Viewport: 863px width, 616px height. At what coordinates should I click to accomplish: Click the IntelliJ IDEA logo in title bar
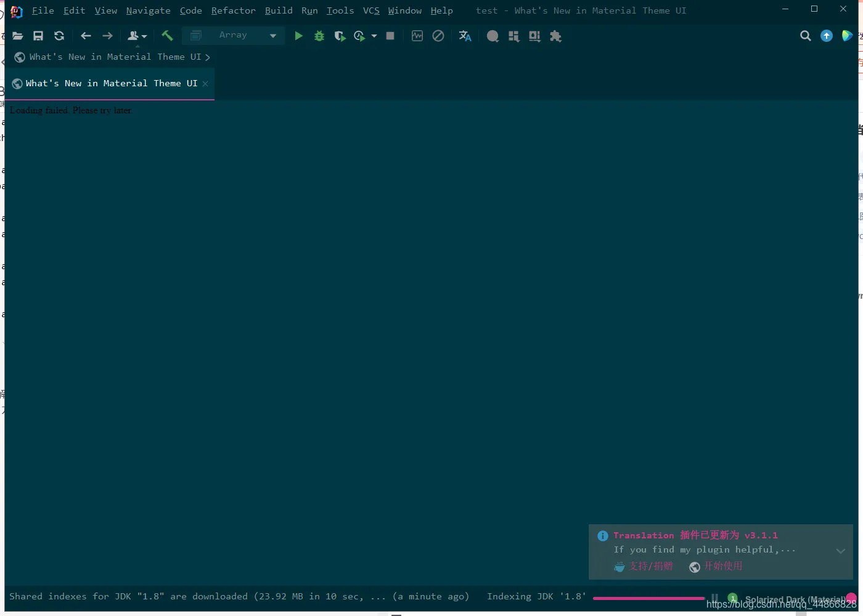[x=17, y=11]
